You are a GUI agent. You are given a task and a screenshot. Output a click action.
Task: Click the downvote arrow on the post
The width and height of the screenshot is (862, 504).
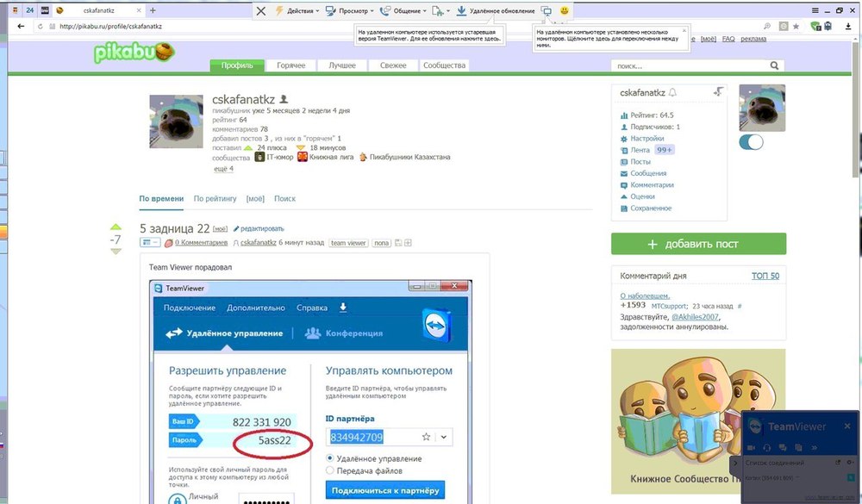(116, 252)
